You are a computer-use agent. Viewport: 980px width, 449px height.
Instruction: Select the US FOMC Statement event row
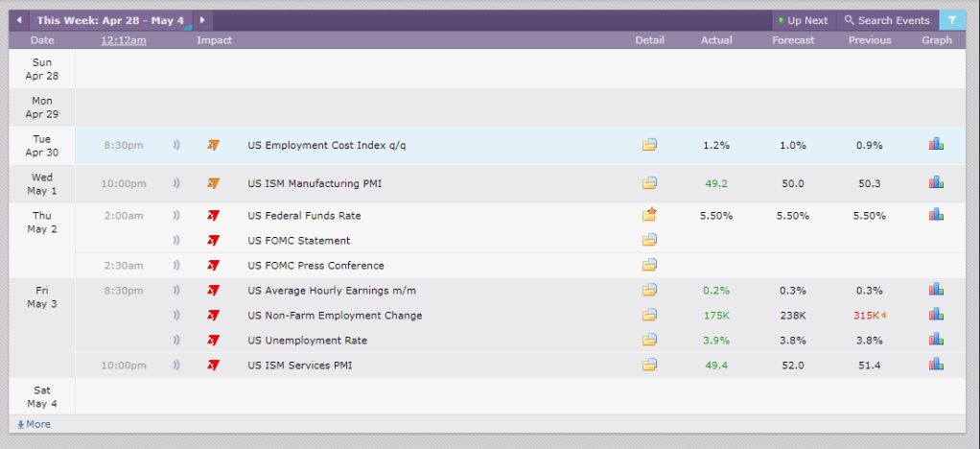pyautogui.click(x=298, y=241)
